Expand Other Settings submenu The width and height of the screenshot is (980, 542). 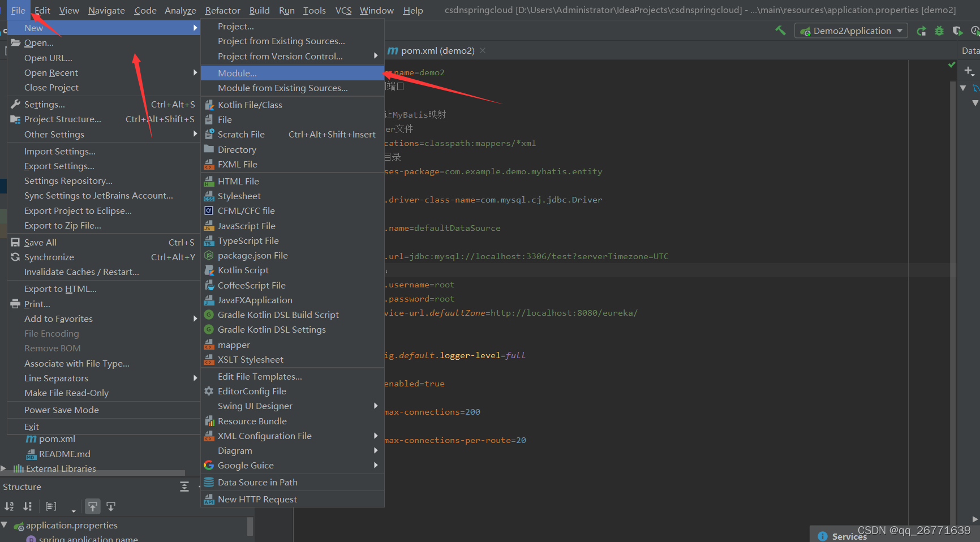pyautogui.click(x=104, y=134)
